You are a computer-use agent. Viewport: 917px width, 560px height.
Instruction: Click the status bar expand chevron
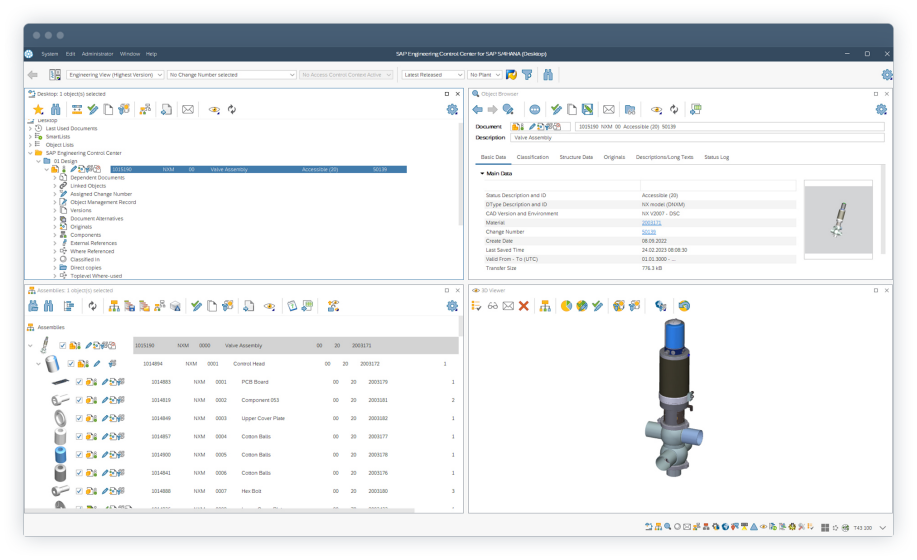[x=882, y=527]
